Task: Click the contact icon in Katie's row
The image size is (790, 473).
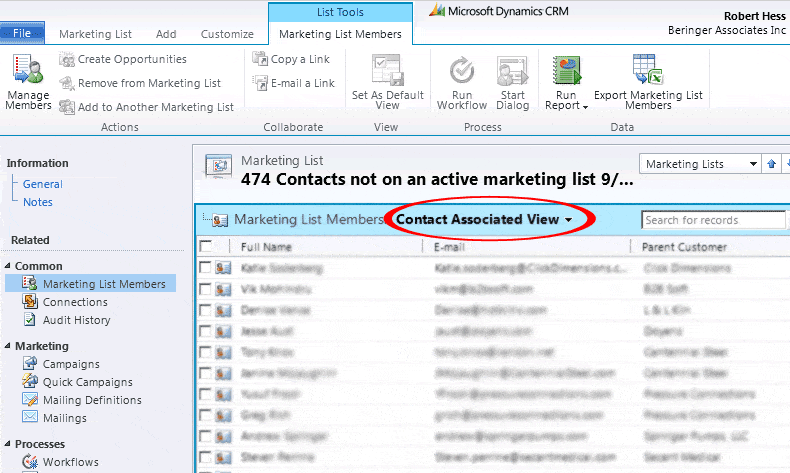Action: click(223, 267)
